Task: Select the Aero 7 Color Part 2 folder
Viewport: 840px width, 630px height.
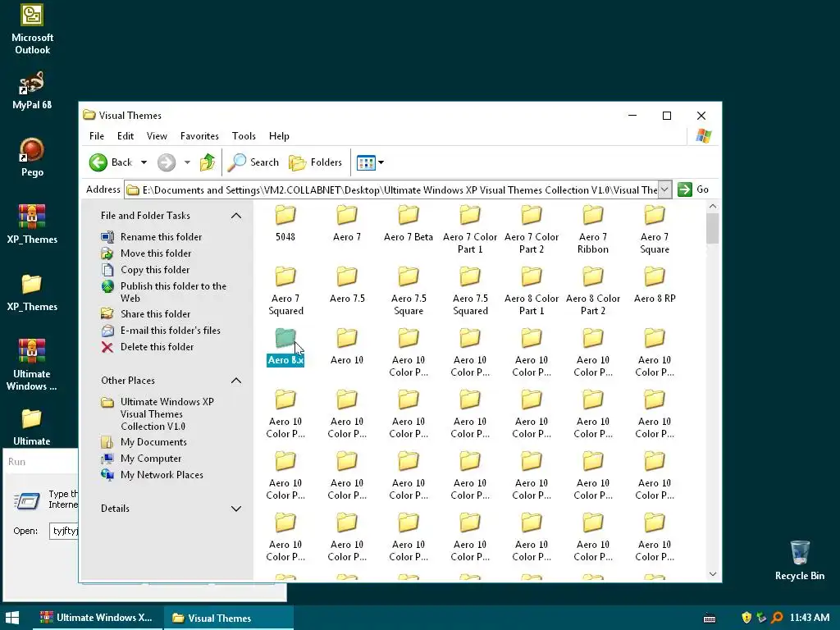Action: (x=532, y=230)
